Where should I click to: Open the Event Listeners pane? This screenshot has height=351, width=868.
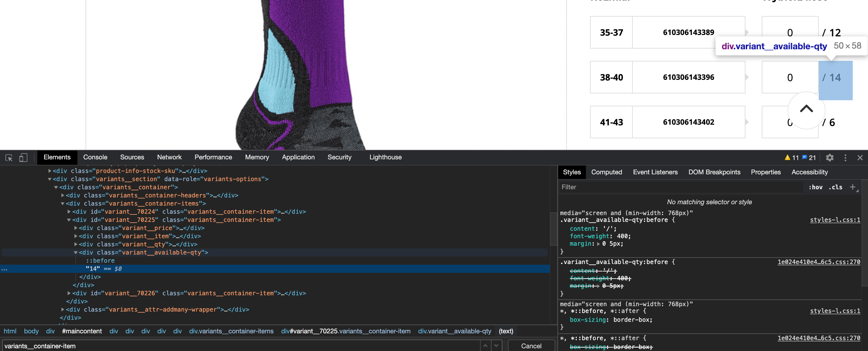coord(655,172)
